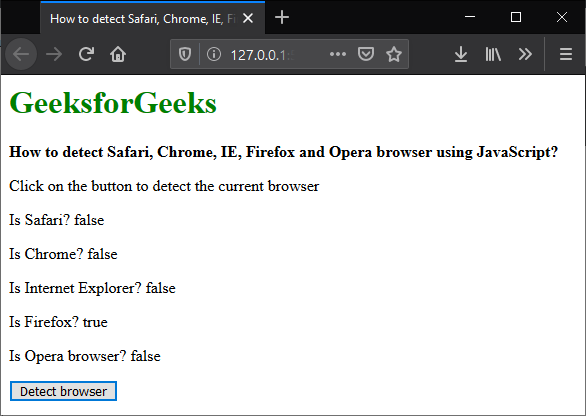Screen dimensions: 586x416
Task: Click the 'Is Chrome? false' text
Action: 63,254
